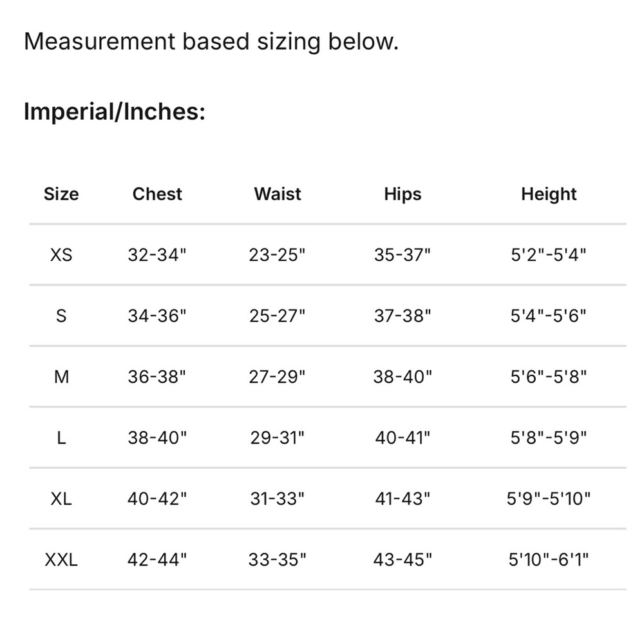Viewport: 644px width, 644px height.
Task: Select the 27-29" waist value
Action: 277,377
